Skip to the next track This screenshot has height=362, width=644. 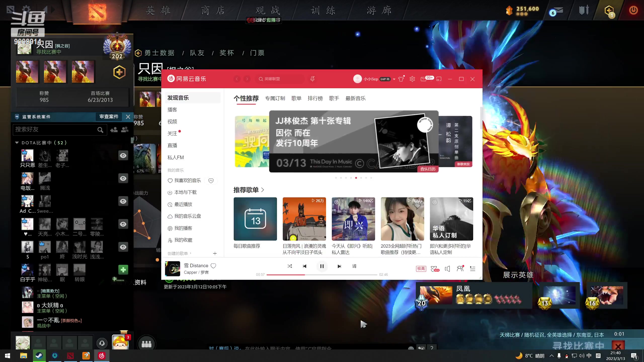(x=339, y=266)
